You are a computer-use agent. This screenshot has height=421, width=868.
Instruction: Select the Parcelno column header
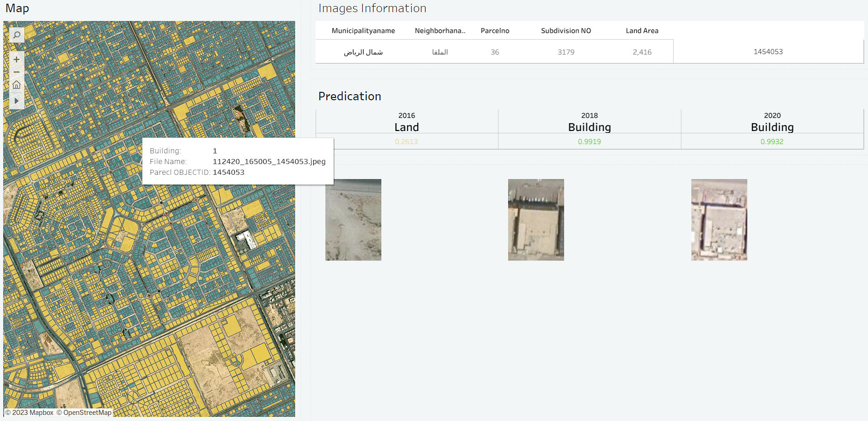[x=495, y=31]
